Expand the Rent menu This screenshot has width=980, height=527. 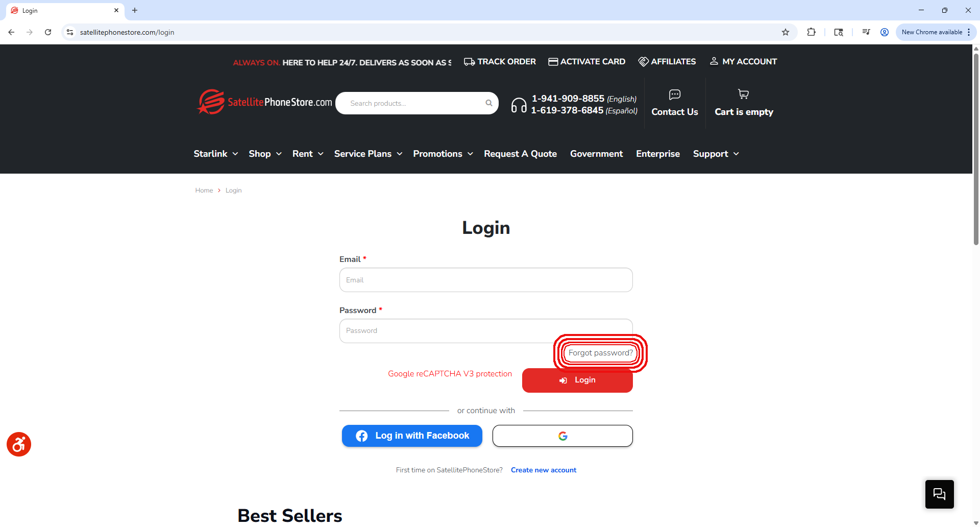[x=308, y=154]
